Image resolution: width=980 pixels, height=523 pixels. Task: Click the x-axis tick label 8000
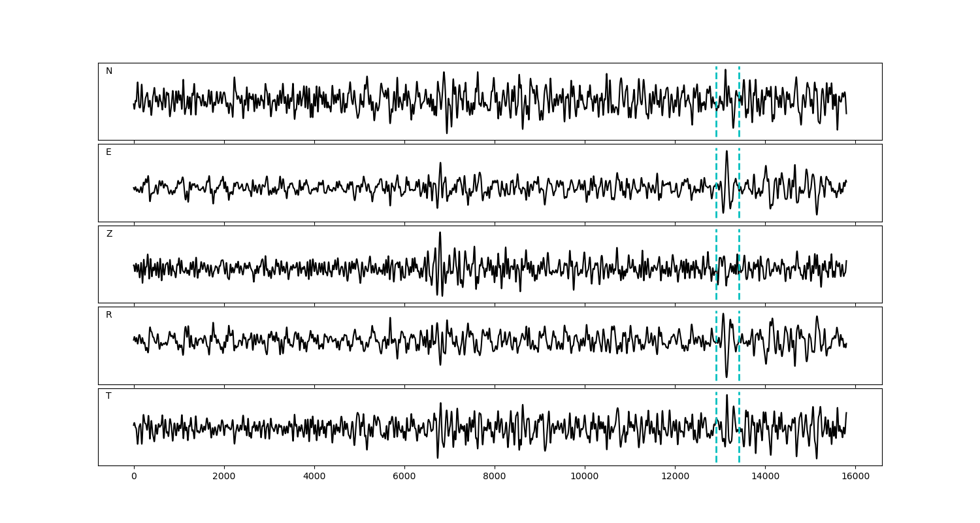(495, 477)
